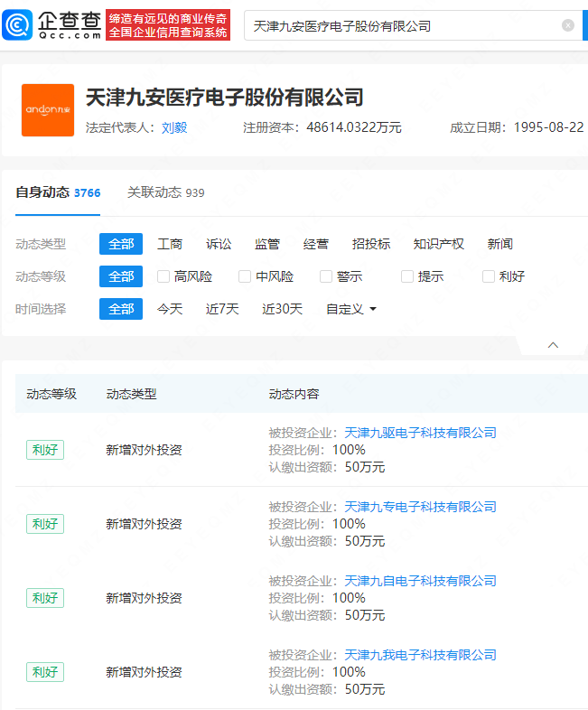Click establishment date 1995-08-22
The height and width of the screenshot is (710, 588).
(548, 127)
